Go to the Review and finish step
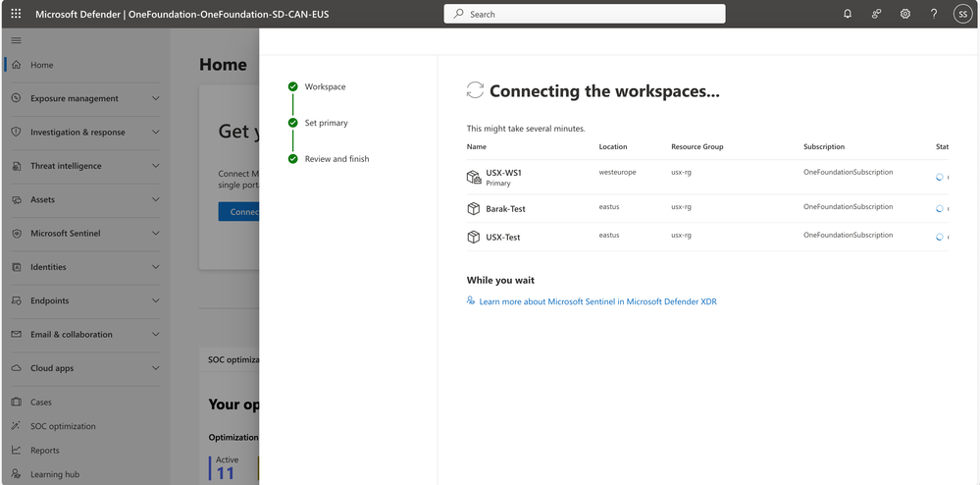This screenshot has width=980, height=485. click(x=336, y=159)
